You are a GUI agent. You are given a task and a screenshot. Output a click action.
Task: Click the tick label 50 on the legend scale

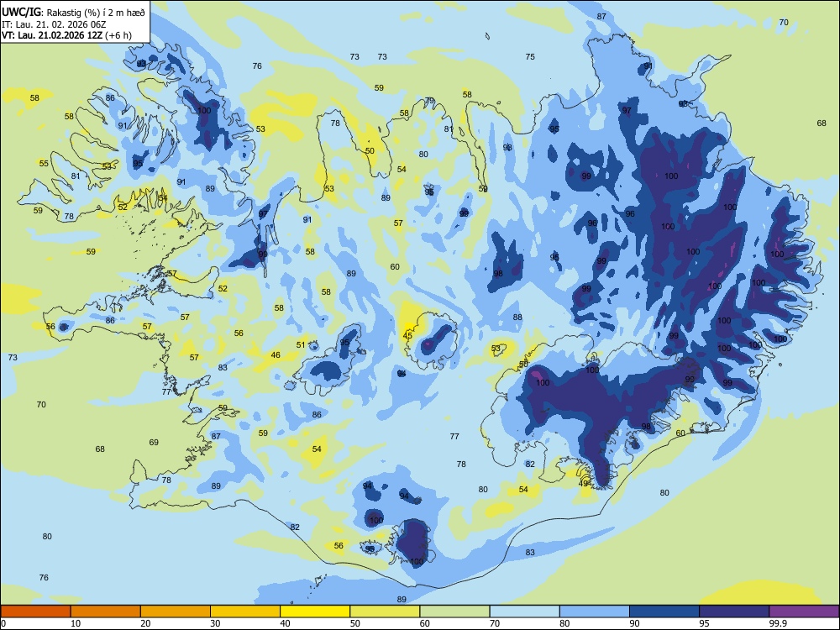pyautogui.click(x=355, y=623)
